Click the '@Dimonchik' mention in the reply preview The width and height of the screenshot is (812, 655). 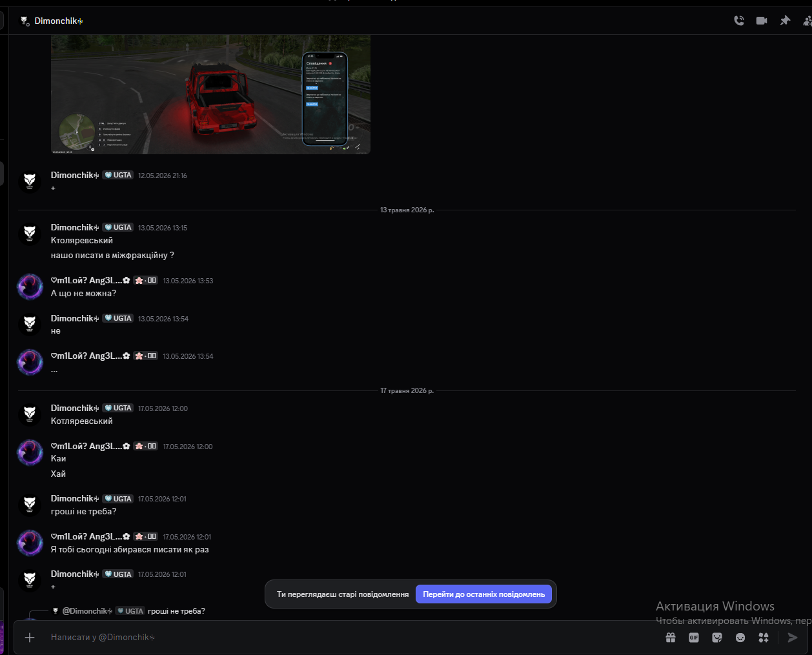(87, 611)
